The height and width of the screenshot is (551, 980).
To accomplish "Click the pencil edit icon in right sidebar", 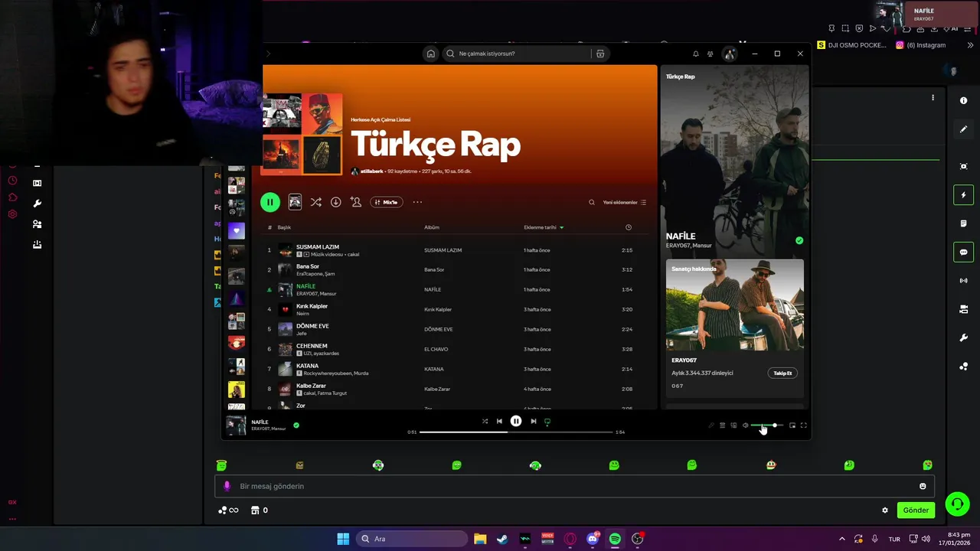I will pos(963,129).
